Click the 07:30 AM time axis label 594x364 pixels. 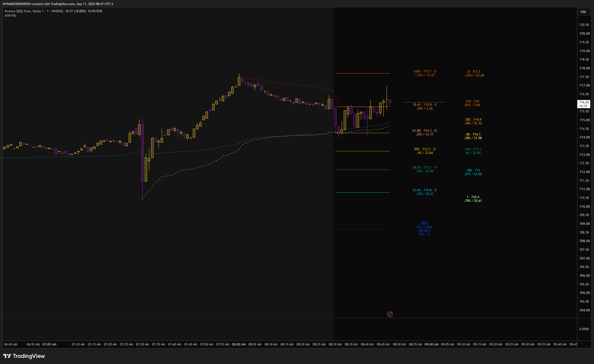142,344
